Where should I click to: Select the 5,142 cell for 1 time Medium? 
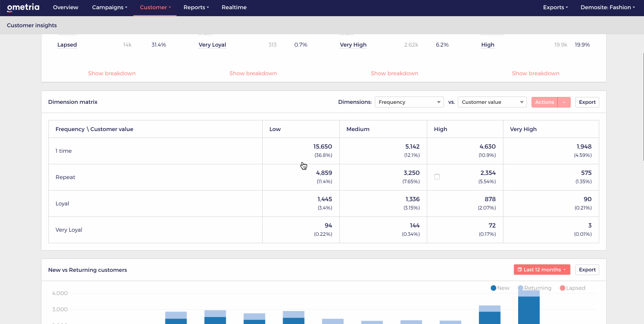(383, 151)
